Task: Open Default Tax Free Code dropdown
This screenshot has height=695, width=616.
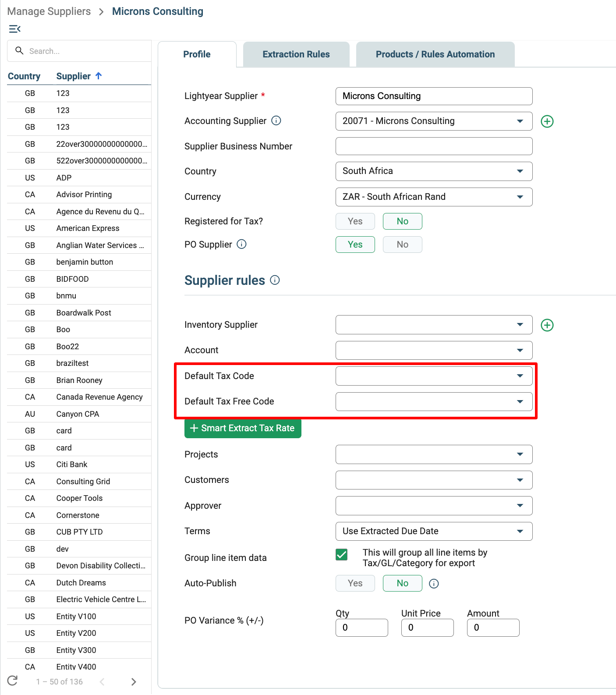Action: 434,401
